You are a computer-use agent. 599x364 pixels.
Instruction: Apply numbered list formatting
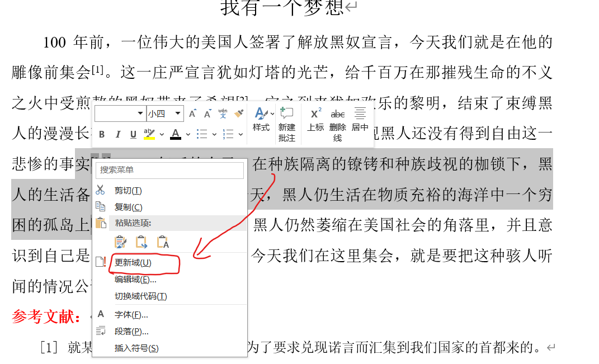pyautogui.click(x=228, y=134)
